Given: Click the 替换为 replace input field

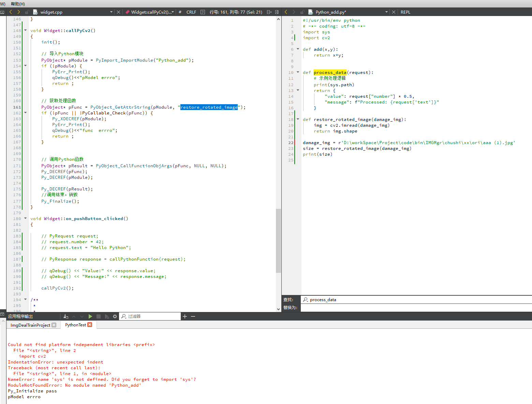Looking at the screenshot, I should tap(416, 308).
